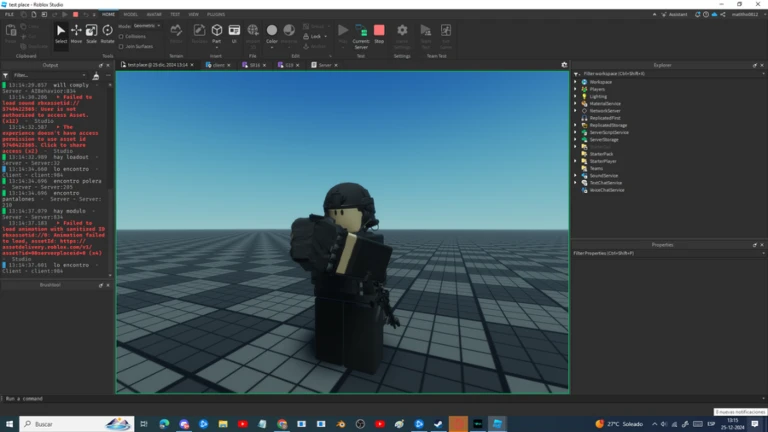Open the AVATAR ribbon tab
Image resolution: width=768 pixels, height=432 pixels.
point(154,14)
